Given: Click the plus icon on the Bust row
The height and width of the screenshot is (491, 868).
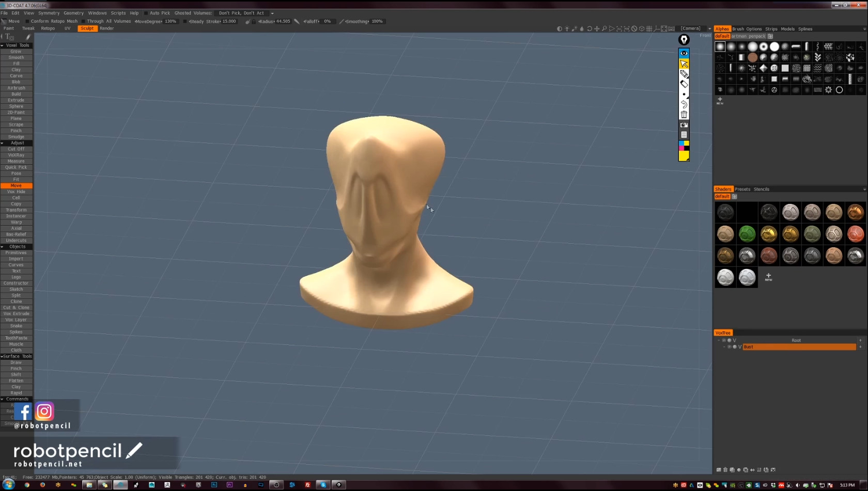Looking at the screenshot, I should point(860,347).
